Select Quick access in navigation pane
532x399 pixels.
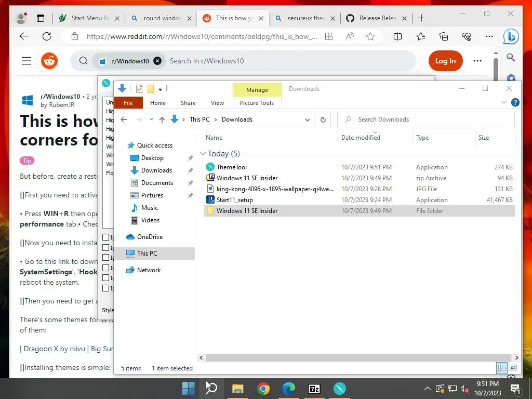[154, 145]
